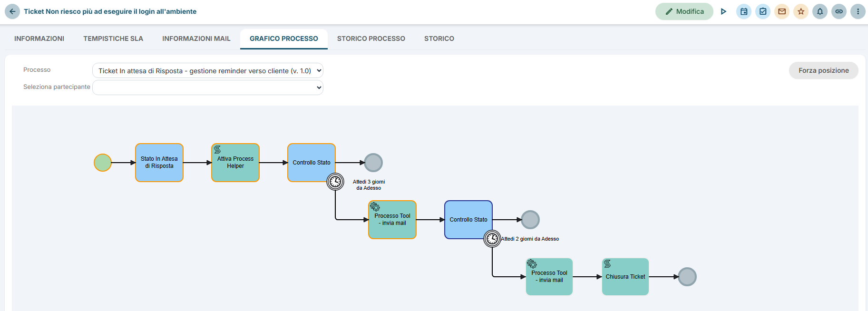Viewport: 868px width, 311px height.
Task: Click the back arrow icon
Action: coord(12,11)
